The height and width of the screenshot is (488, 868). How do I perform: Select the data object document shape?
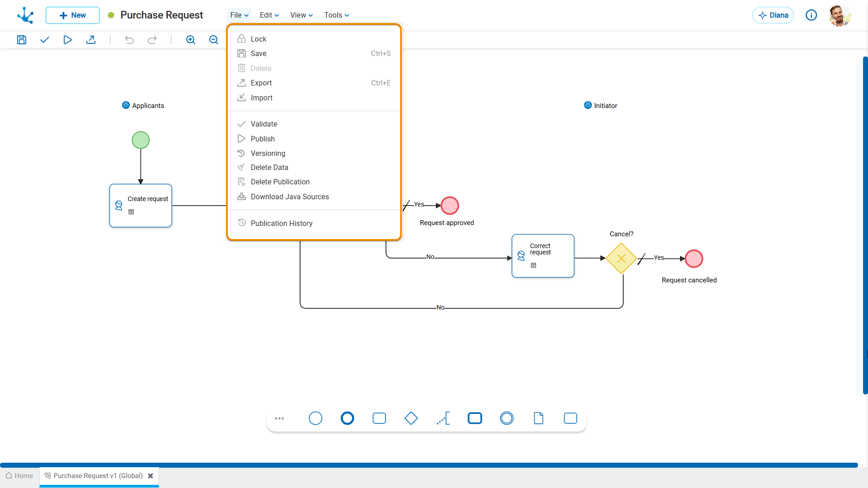tap(538, 418)
